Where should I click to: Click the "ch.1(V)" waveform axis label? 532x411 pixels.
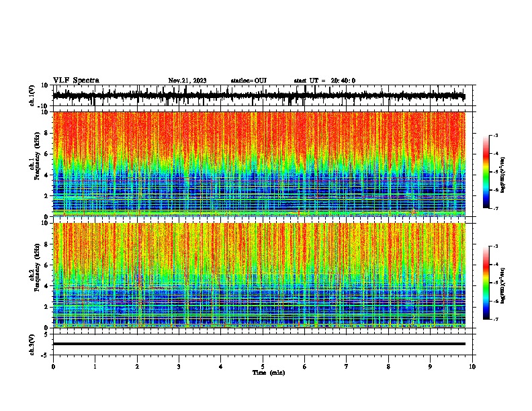(x=32, y=95)
